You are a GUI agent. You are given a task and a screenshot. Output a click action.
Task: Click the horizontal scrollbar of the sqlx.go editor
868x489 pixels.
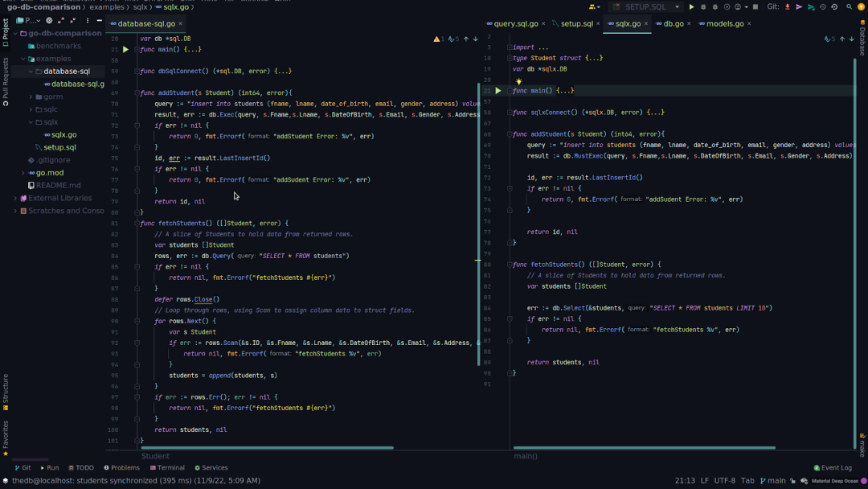pos(645,447)
